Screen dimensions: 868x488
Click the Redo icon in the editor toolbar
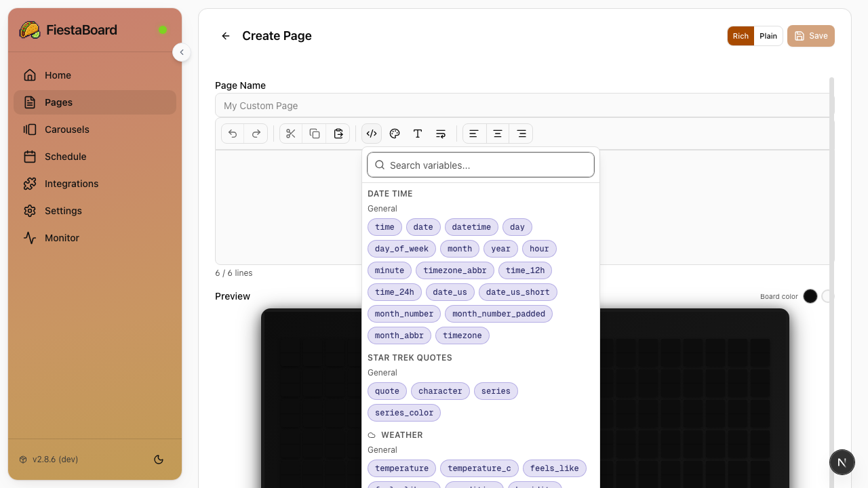coord(256,134)
